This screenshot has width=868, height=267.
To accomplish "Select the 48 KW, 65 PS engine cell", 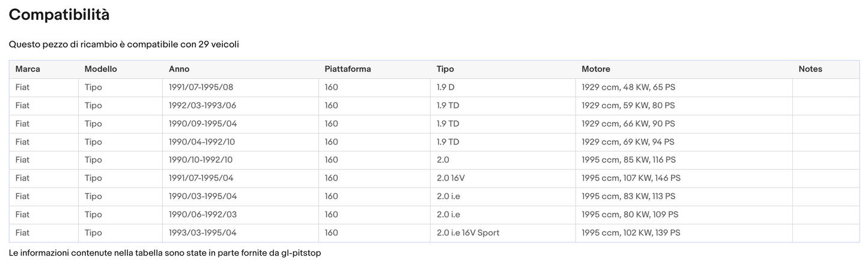I will click(x=628, y=87).
